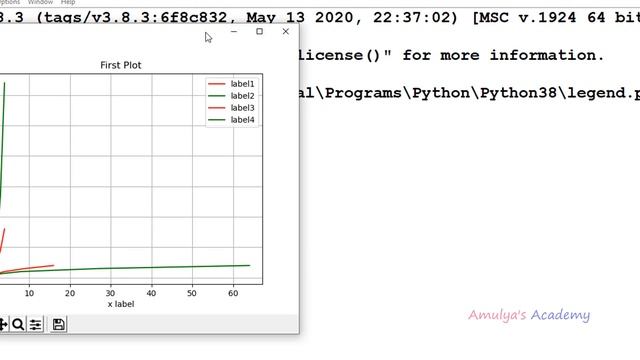Click the x-axis tick value 30
The width and height of the screenshot is (640, 360).
point(111,293)
